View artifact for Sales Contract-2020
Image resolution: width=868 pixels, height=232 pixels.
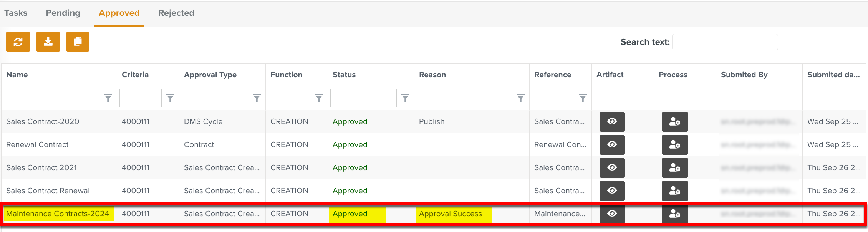point(612,121)
